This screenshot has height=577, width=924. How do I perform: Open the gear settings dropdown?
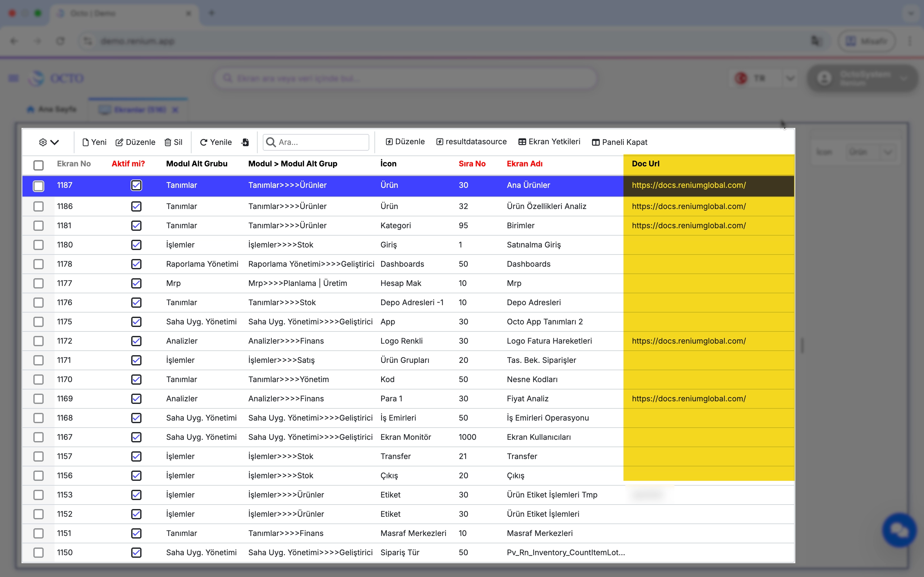tap(49, 142)
